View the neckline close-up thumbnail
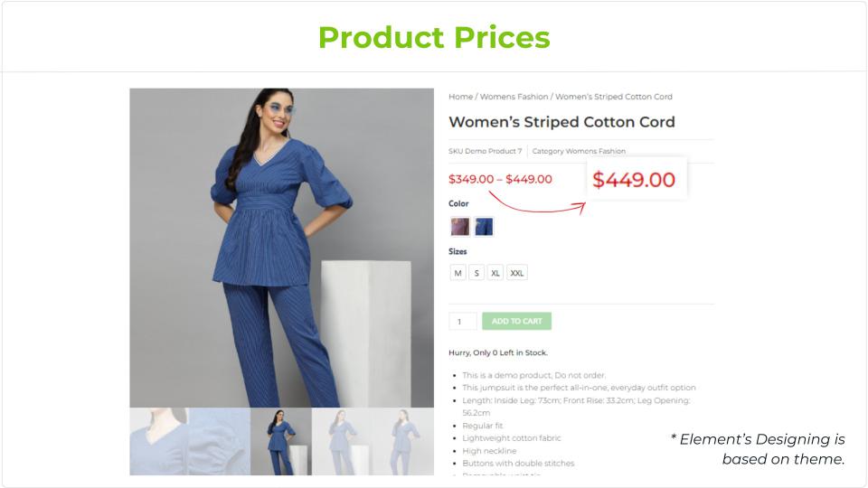This screenshot has height=488, width=868. [159, 442]
